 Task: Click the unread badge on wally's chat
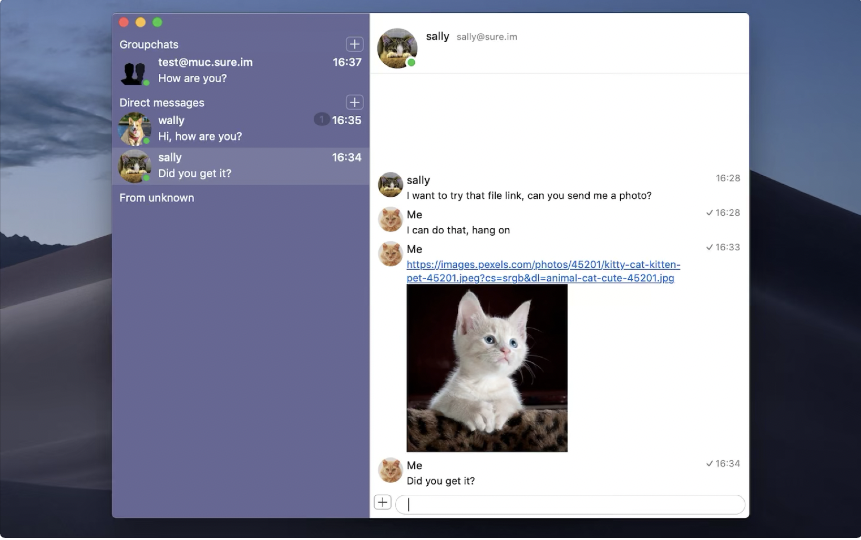321,119
